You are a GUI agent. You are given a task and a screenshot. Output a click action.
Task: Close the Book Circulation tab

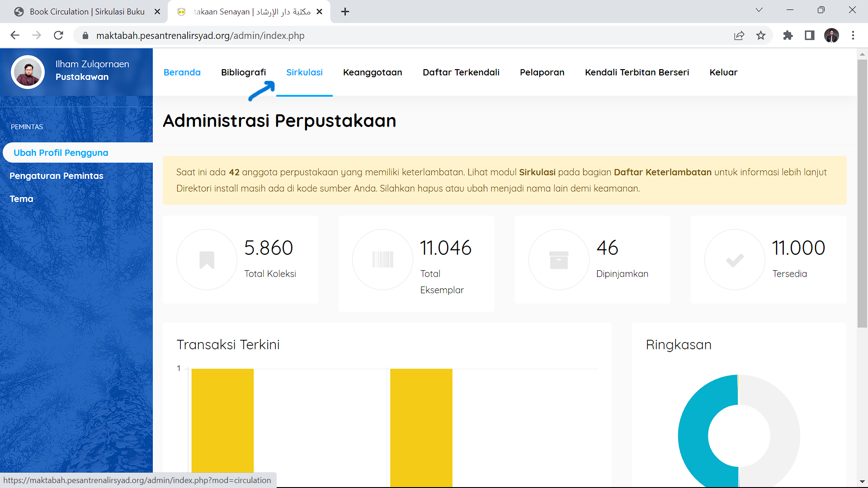point(157,12)
